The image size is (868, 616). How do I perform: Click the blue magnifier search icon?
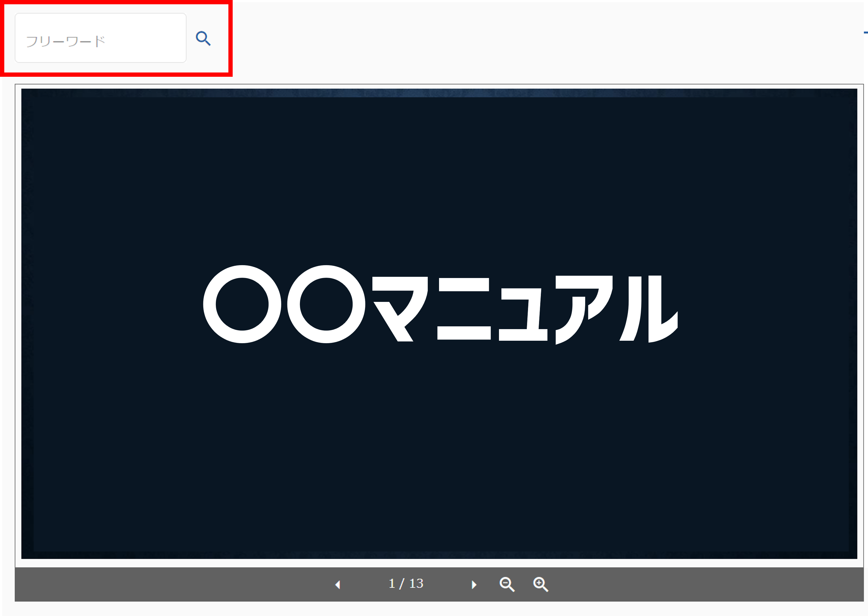click(203, 38)
